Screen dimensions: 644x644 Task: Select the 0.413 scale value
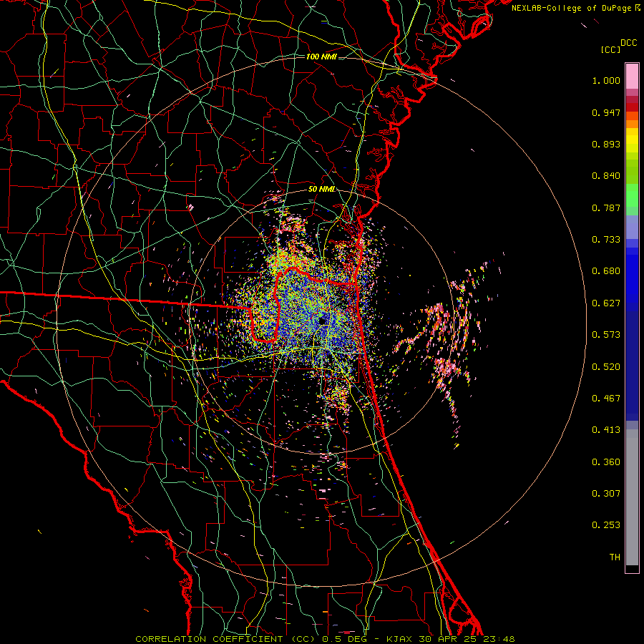[606, 430]
